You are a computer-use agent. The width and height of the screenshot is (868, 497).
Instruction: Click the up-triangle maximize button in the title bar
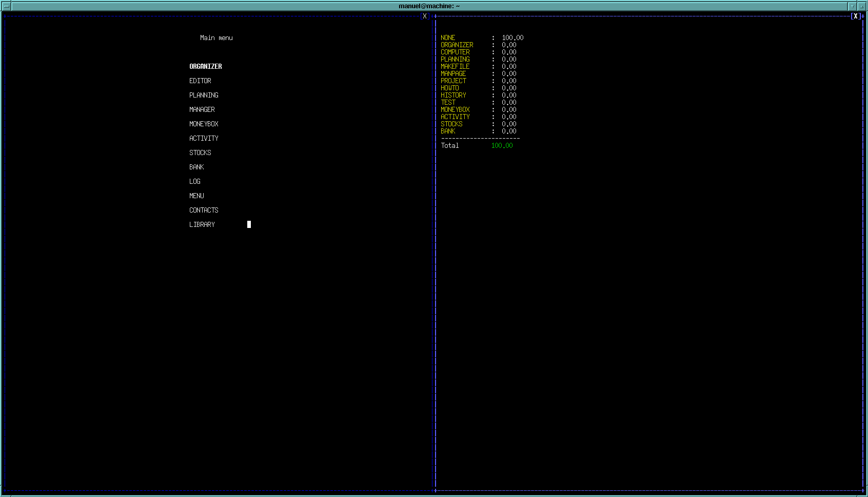coord(862,6)
